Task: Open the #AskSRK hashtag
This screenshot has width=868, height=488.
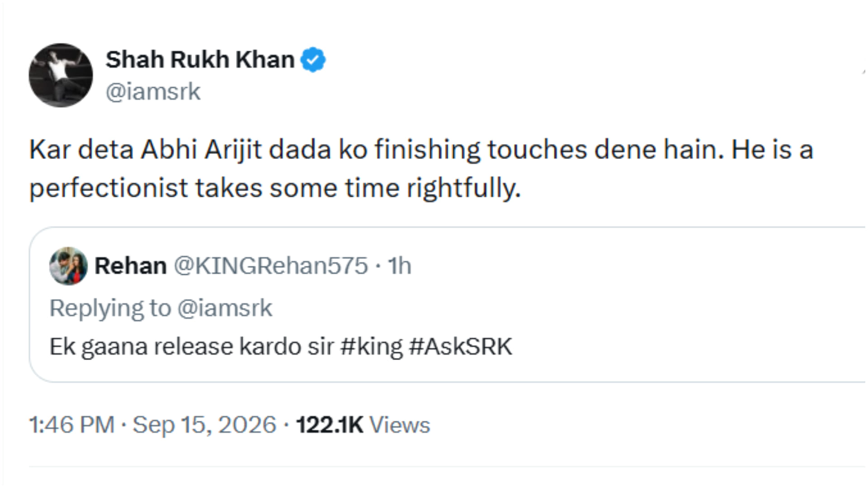Action: point(461,347)
